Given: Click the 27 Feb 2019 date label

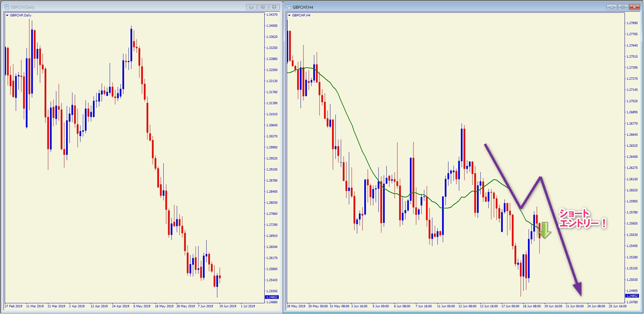Looking at the screenshot, I should [13, 306].
